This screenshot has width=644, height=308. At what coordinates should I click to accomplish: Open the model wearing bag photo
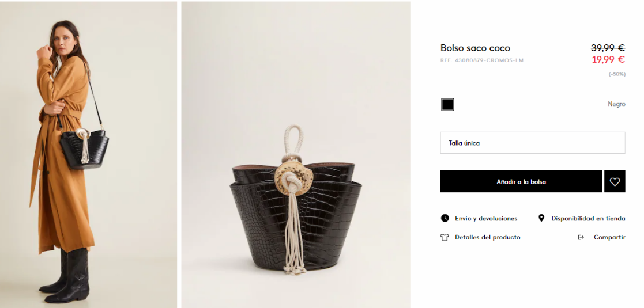[x=88, y=154]
